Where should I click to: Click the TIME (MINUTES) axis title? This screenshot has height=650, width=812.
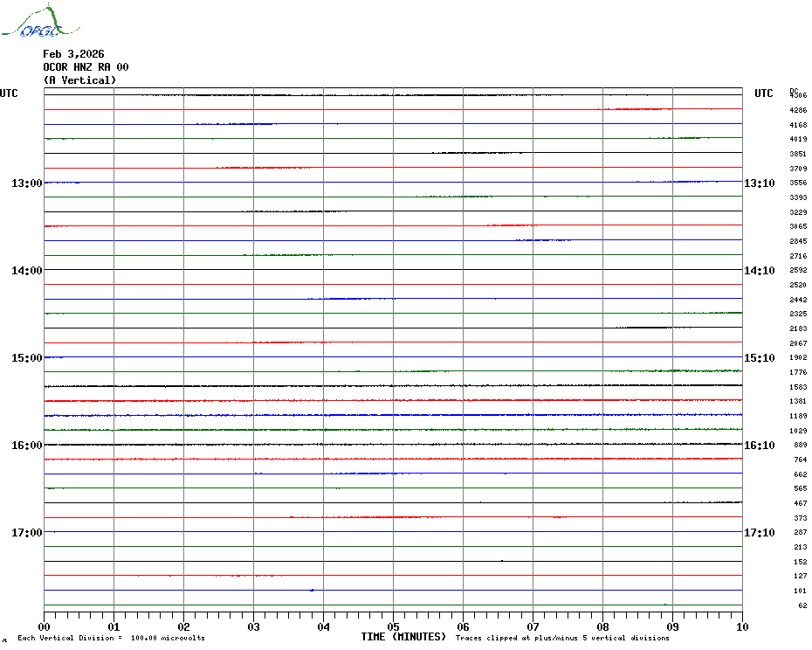403,637
